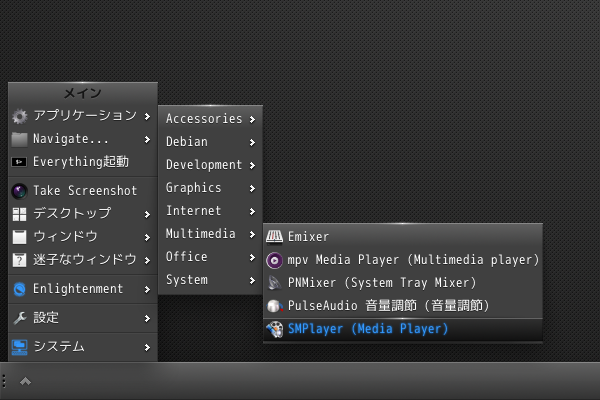Open the Office category
The width and height of the screenshot is (600, 400).
(210, 257)
